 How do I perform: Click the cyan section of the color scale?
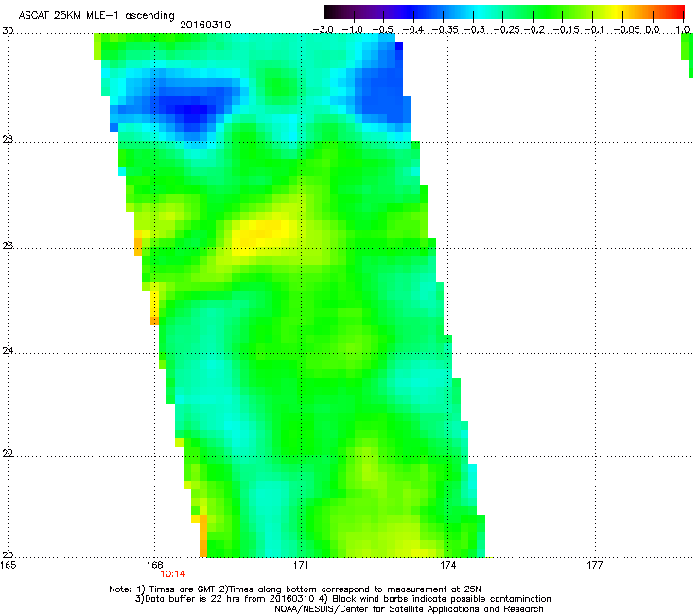(480, 12)
